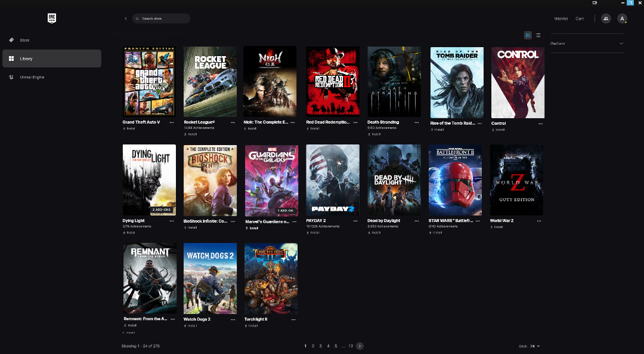Install Grand Theft Auto V
Screen dimensions: 644x354
coord(129,129)
